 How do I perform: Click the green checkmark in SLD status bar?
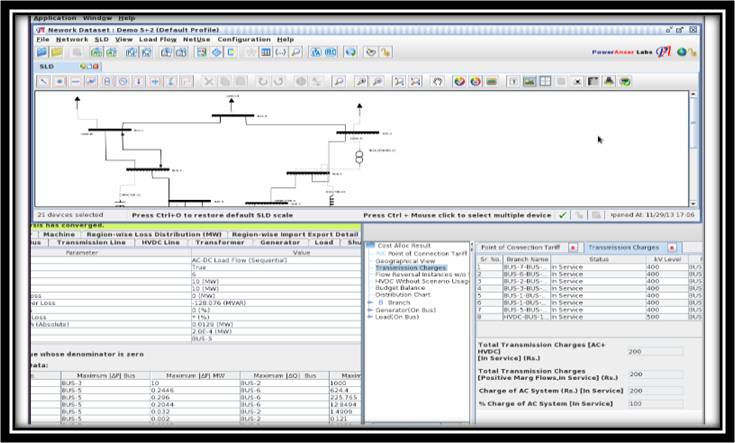tap(563, 214)
